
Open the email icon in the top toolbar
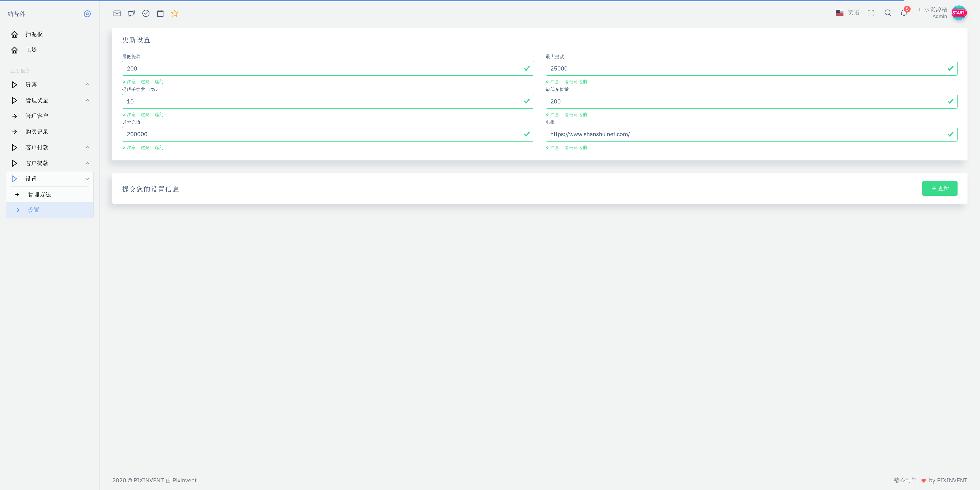click(117, 13)
